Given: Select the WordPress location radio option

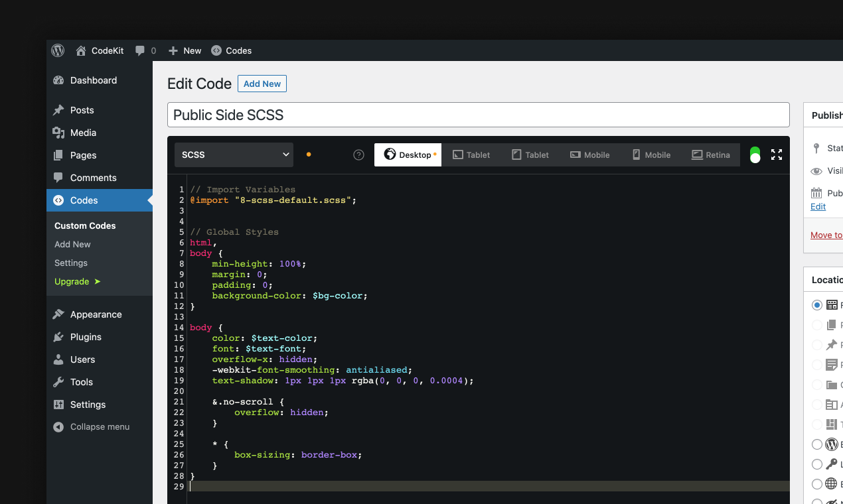Looking at the screenshot, I should tap(816, 444).
